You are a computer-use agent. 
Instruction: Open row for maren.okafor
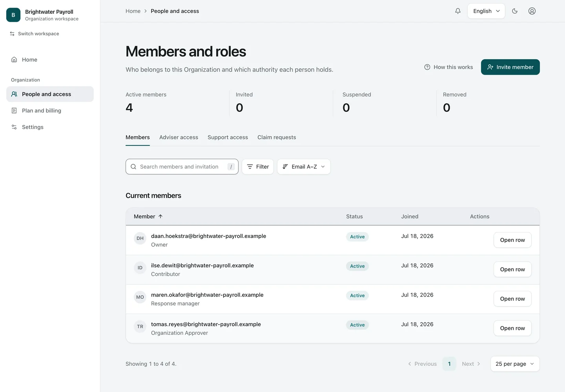[512, 299]
